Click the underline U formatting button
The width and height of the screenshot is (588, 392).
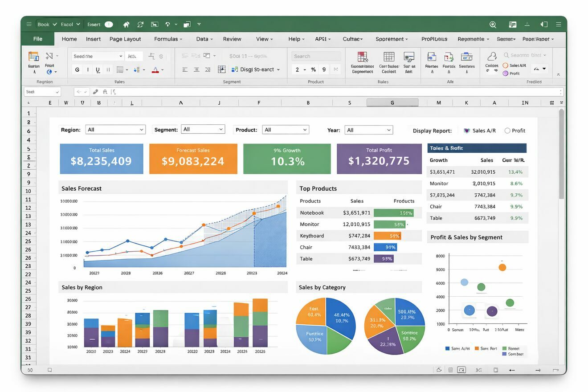point(98,69)
